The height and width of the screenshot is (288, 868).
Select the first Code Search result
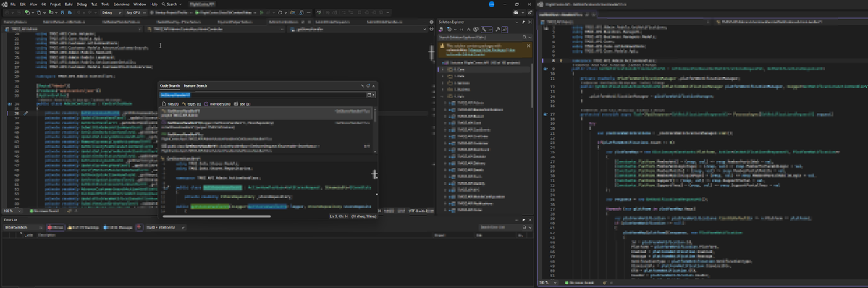pos(266,114)
